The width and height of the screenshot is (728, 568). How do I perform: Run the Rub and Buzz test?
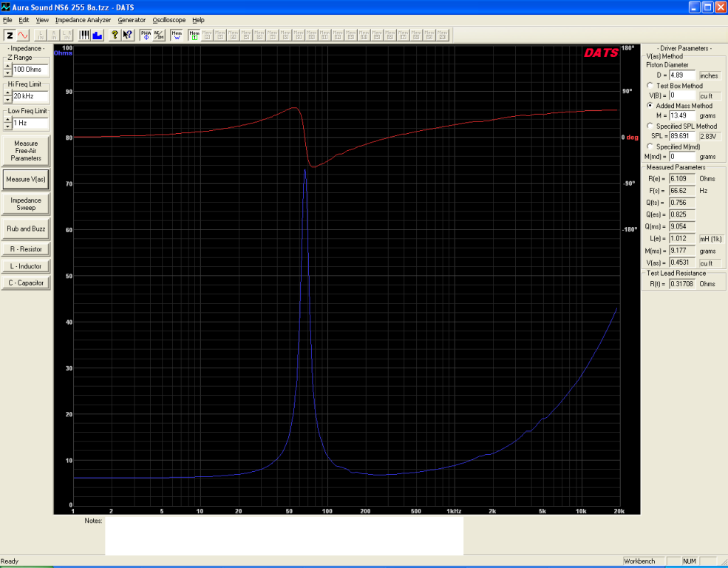(x=26, y=229)
